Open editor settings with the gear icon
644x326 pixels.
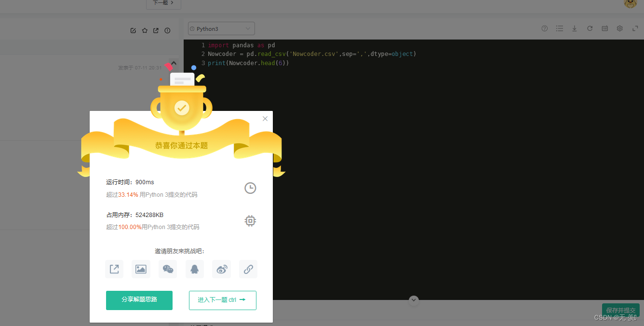tap(619, 28)
